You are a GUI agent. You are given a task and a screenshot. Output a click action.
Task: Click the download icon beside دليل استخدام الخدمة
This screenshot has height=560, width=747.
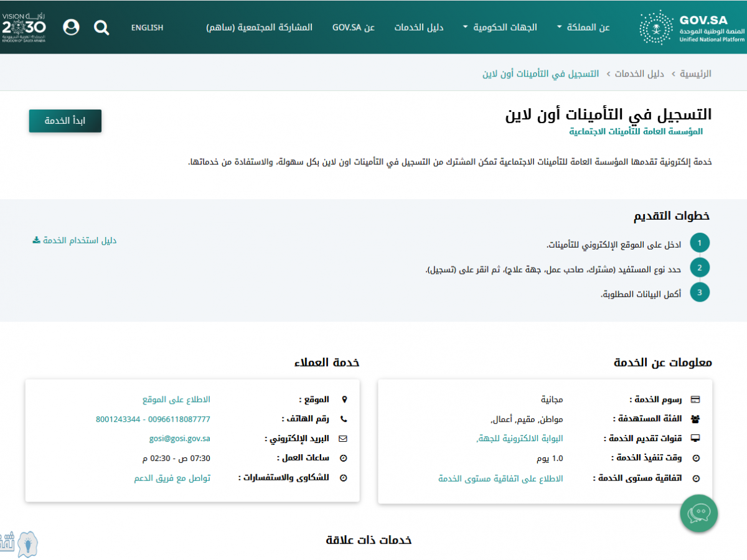36,240
